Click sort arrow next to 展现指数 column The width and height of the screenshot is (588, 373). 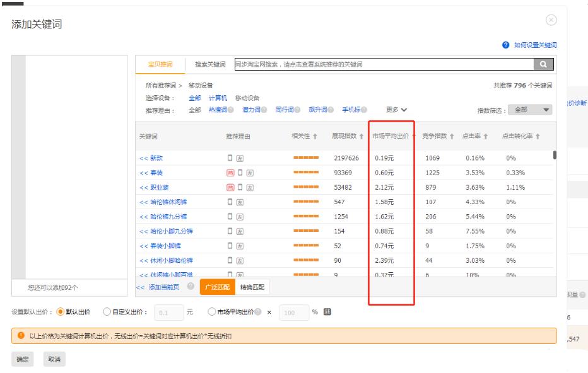point(362,137)
